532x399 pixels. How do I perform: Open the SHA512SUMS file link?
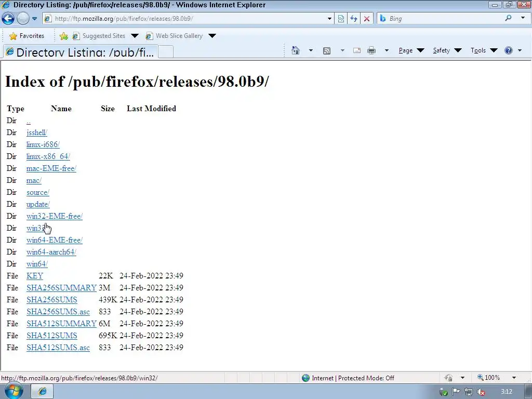51,336
